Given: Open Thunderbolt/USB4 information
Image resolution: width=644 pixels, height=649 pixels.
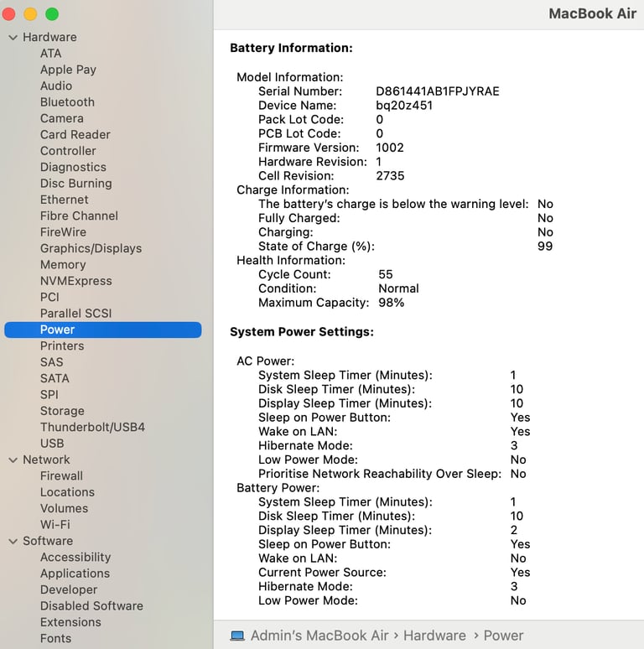Looking at the screenshot, I should coord(93,427).
